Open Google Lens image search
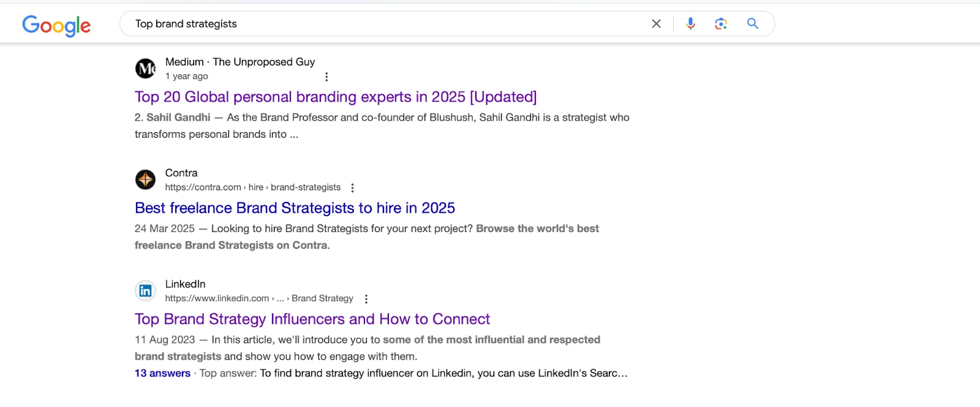Image resolution: width=980 pixels, height=407 pixels. (x=721, y=24)
